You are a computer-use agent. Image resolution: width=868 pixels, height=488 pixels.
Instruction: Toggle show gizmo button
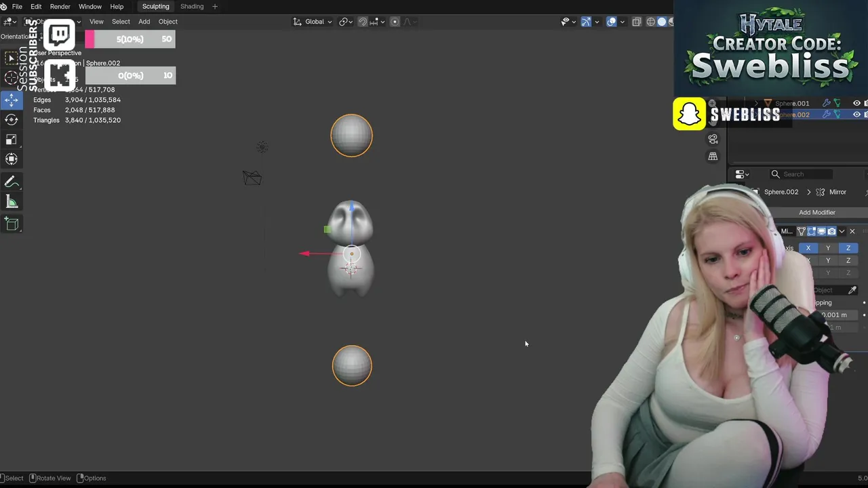point(586,22)
